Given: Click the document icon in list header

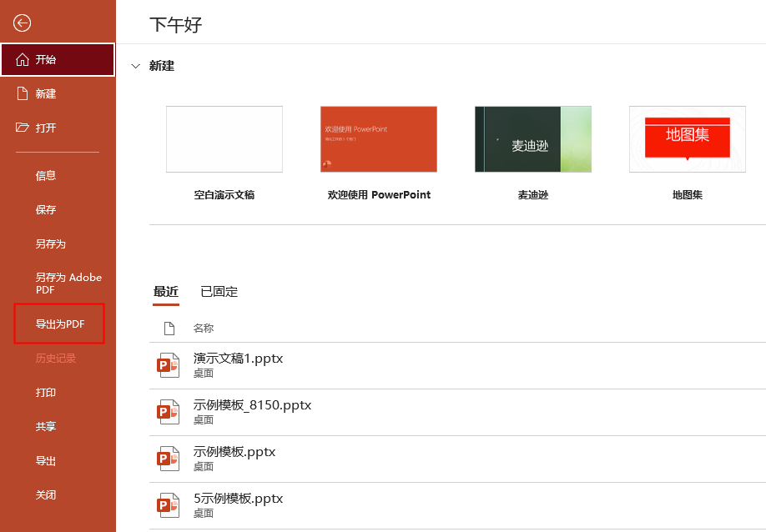Looking at the screenshot, I should [169, 329].
